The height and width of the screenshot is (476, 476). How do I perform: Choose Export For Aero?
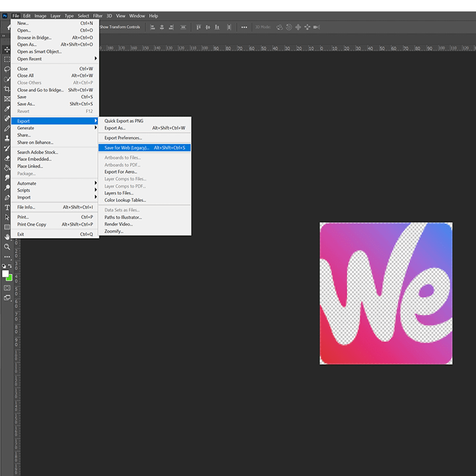[145, 172]
